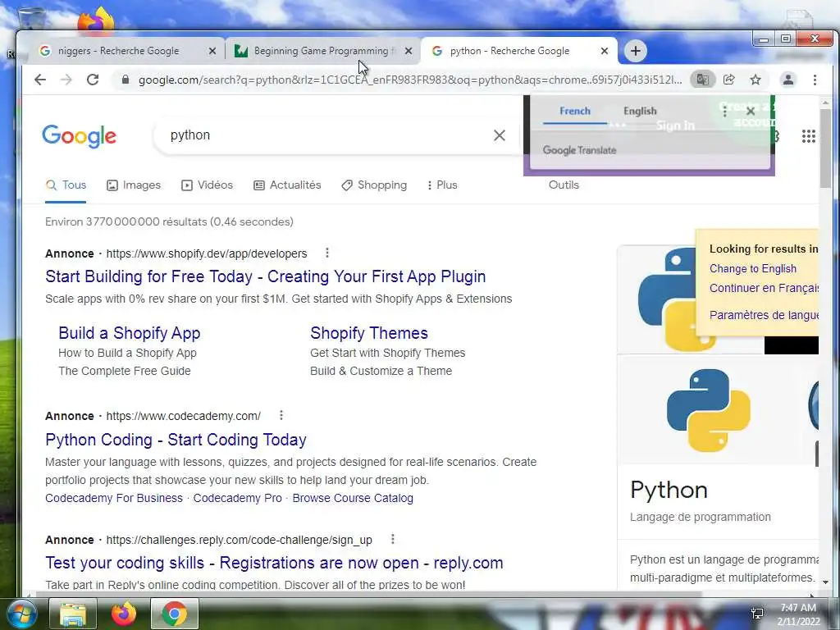Screen dimensions: 840x630
Task: Open Firefox from taskbar
Action: (124, 614)
